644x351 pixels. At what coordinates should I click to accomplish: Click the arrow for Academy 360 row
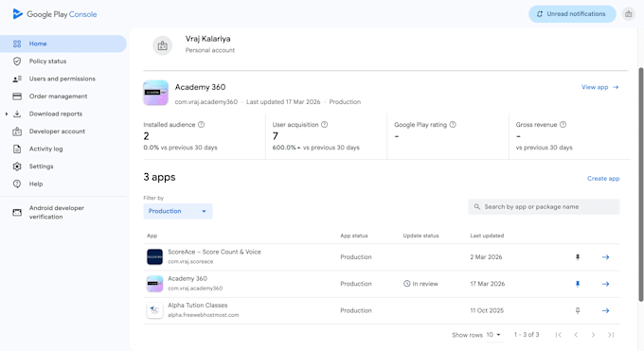click(605, 284)
